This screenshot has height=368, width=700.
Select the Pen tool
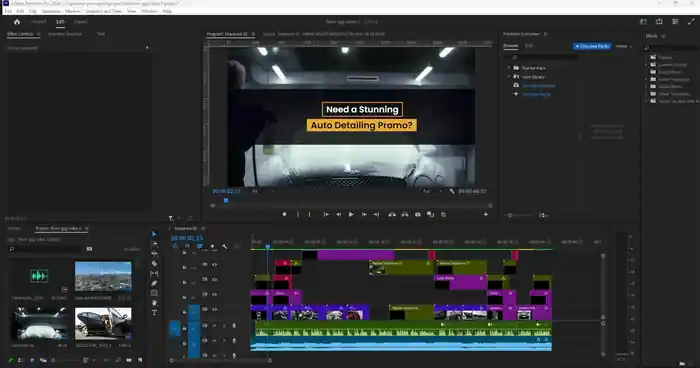tap(154, 283)
